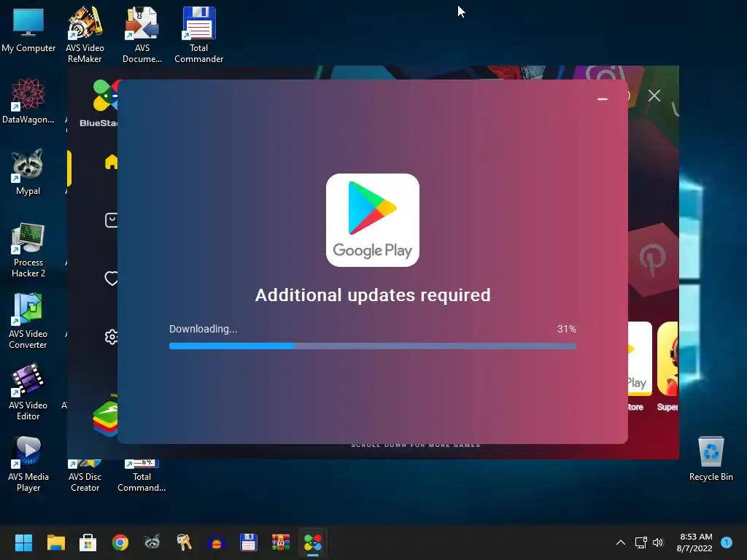Click the Downloading... status text

203,329
